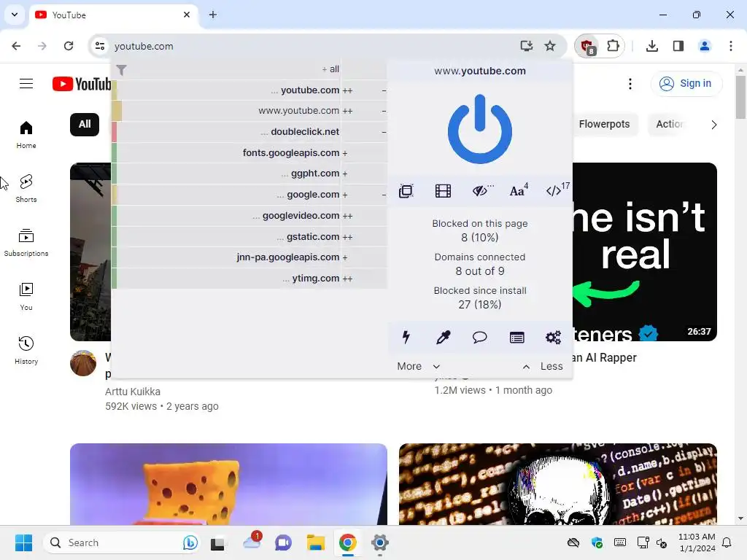Click the YouTube logo

(x=82, y=84)
